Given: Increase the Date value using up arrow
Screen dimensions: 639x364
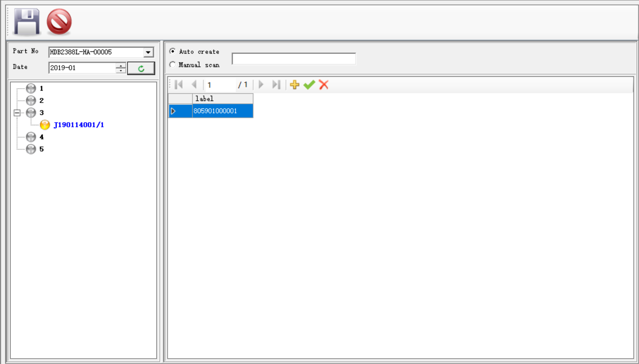Looking at the screenshot, I should (121, 66).
